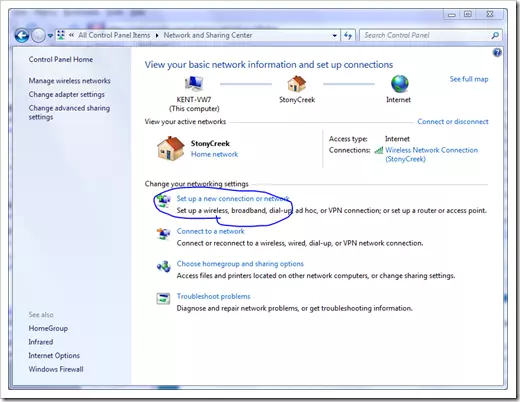
Task: Click the bold StonyCreek network name
Action: click(210, 143)
